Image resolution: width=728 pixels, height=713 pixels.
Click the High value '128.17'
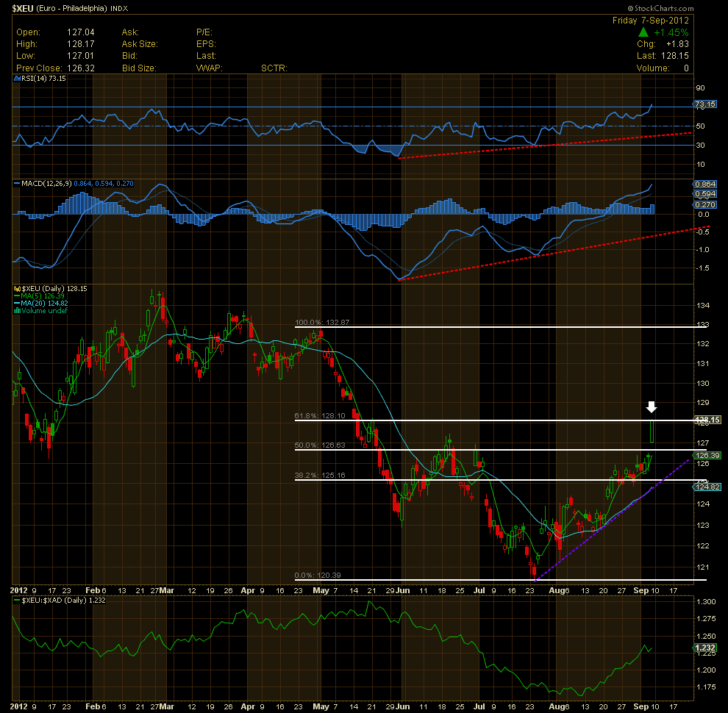point(81,44)
